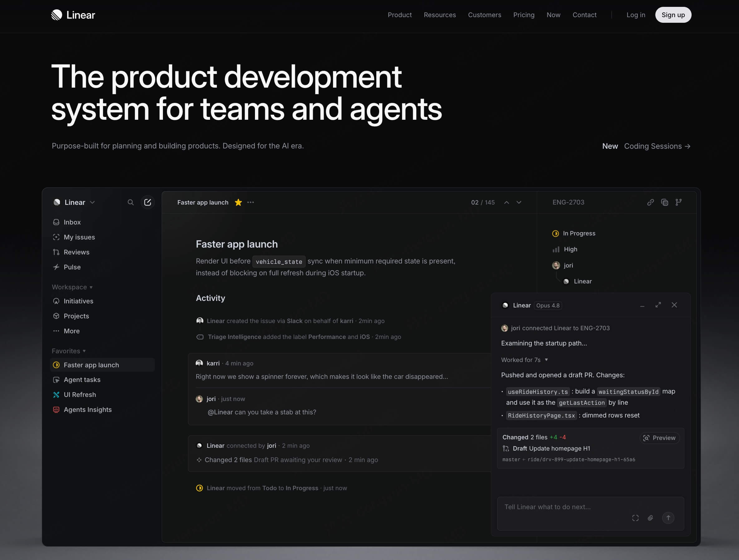This screenshot has height=560, width=739.
Task: Minimize the Linear agent panel
Action: (x=642, y=305)
